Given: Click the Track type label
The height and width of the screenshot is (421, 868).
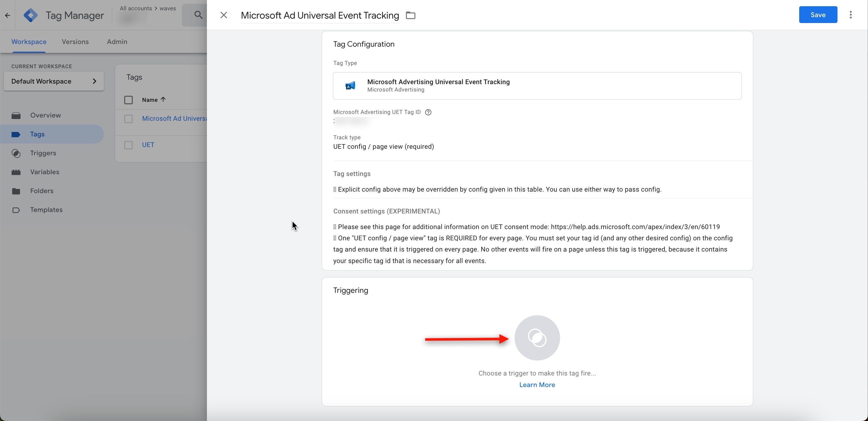Looking at the screenshot, I should tap(347, 137).
